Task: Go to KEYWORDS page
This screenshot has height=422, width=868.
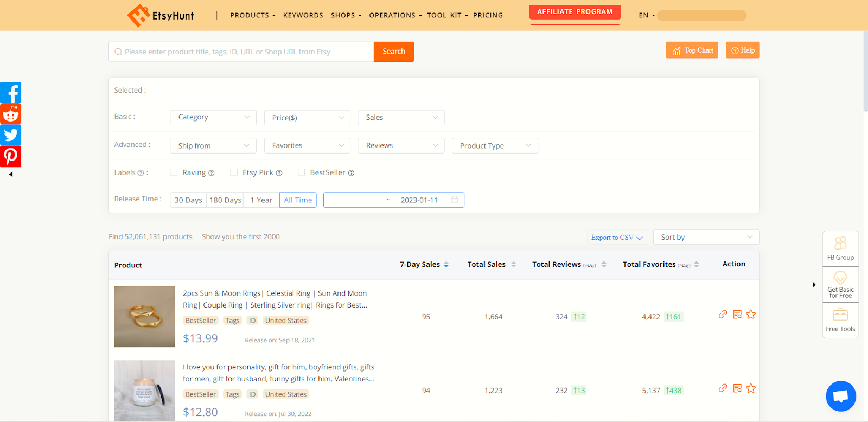Action: tap(303, 15)
